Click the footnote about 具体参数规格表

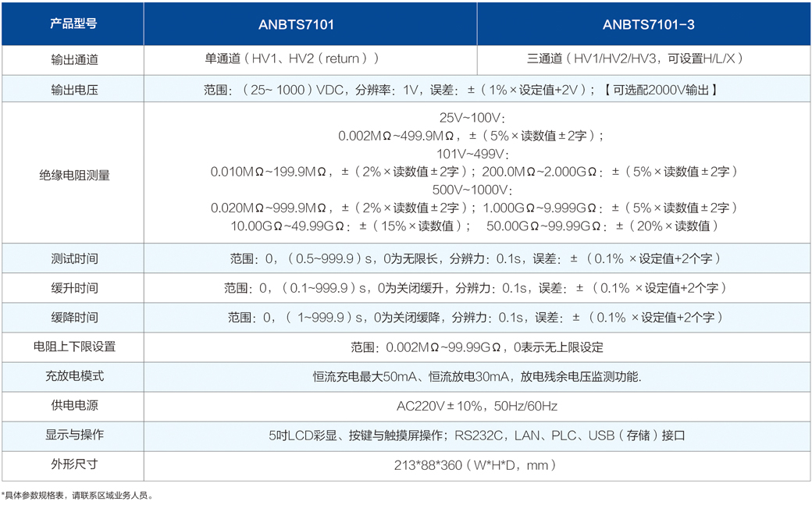78,496
